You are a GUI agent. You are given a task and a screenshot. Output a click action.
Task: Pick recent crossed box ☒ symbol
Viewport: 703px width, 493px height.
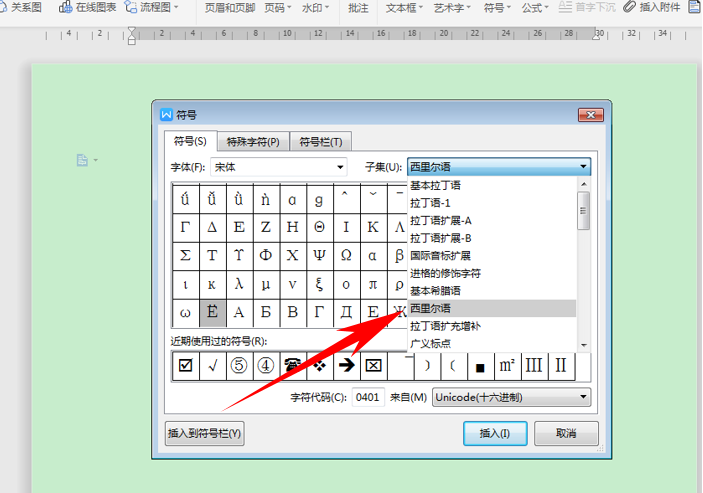[x=373, y=366]
